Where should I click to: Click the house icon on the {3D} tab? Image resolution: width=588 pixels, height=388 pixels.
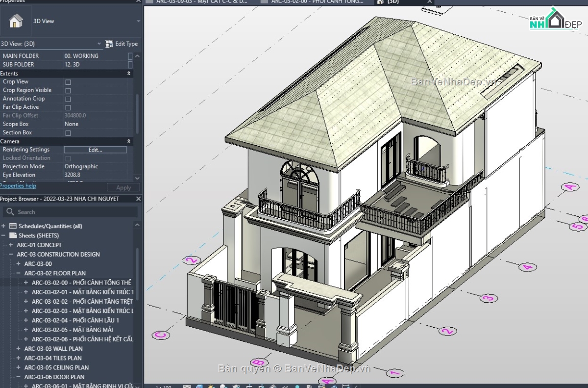[380, 1]
